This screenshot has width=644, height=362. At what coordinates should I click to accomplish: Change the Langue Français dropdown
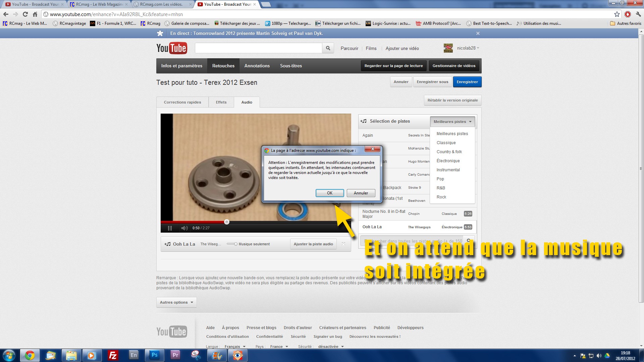tap(235, 347)
